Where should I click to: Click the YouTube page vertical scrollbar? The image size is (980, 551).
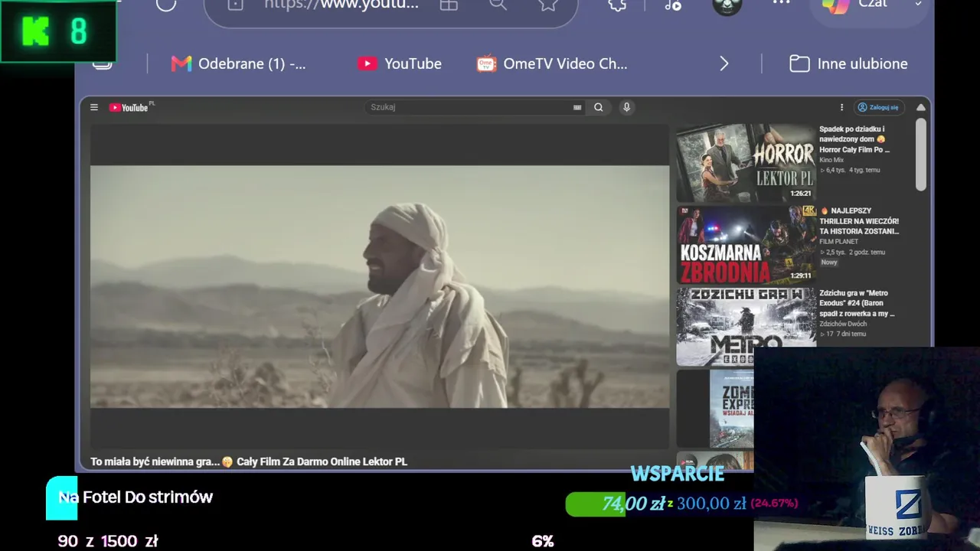coord(921,155)
